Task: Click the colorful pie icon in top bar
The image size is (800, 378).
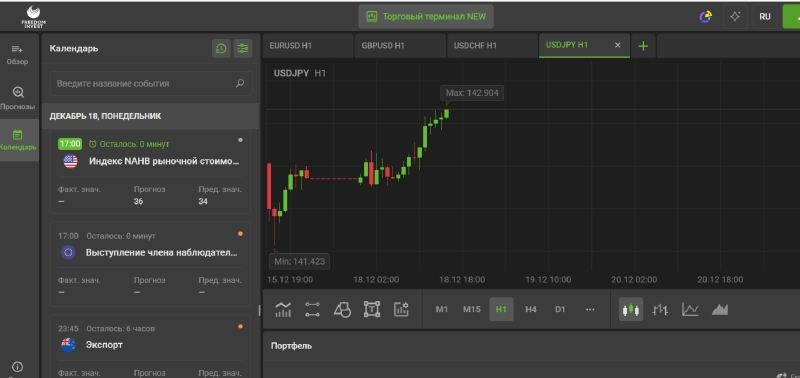Action: pyautogui.click(x=706, y=16)
